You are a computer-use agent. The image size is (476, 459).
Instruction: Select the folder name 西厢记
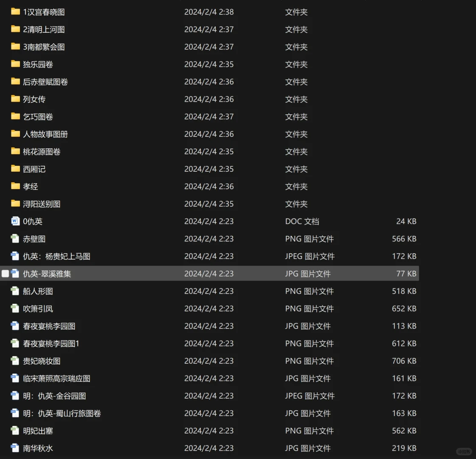[x=34, y=169]
